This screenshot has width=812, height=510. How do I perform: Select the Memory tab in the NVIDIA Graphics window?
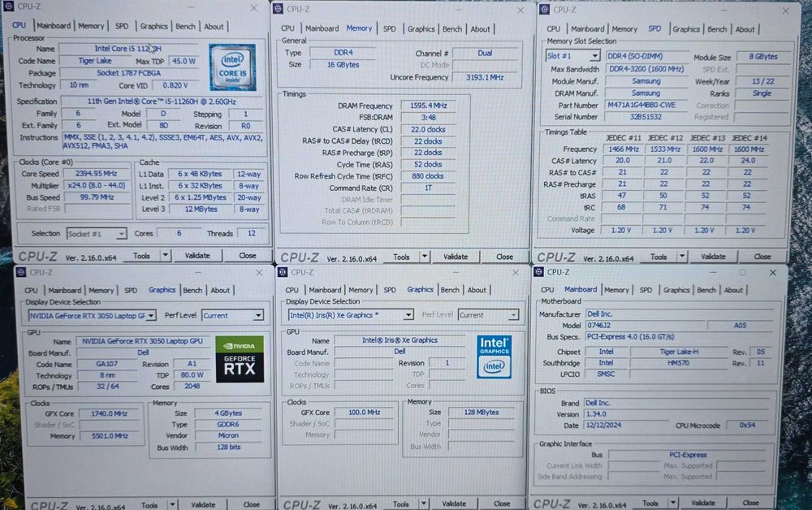pos(101,291)
